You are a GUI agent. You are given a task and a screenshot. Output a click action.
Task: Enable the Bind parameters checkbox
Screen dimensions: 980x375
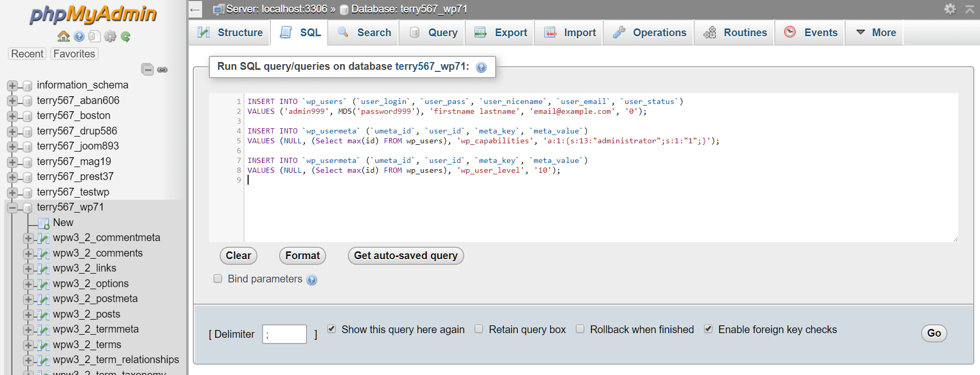(218, 279)
